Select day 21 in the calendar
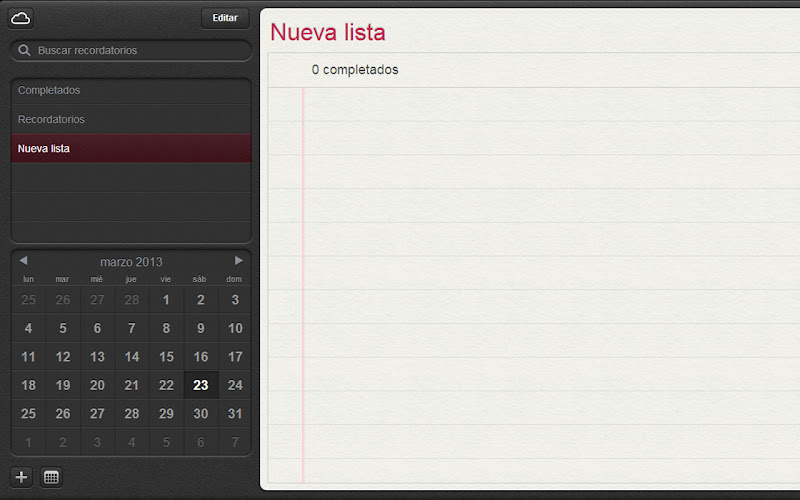800x500 pixels. click(132, 386)
